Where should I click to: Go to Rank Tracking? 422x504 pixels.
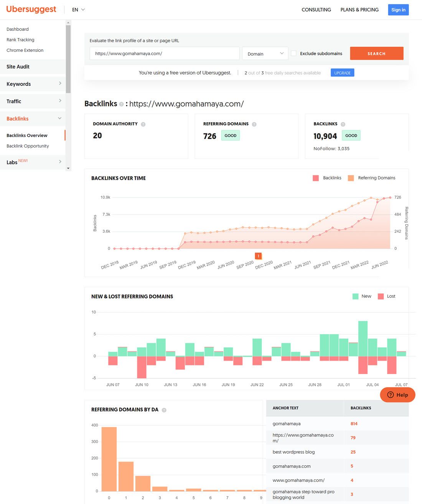20,40
